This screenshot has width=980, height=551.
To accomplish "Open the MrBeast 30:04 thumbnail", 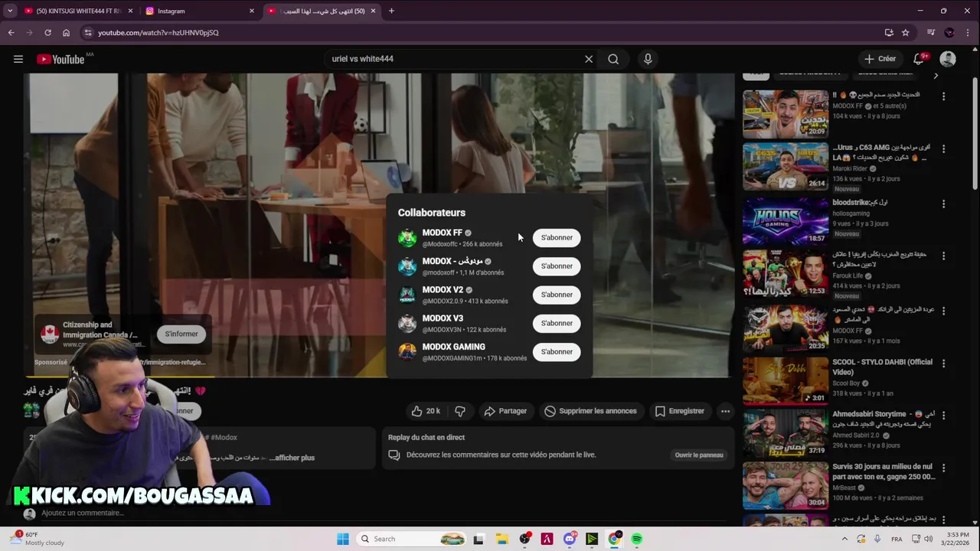I will pyautogui.click(x=786, y=486).
